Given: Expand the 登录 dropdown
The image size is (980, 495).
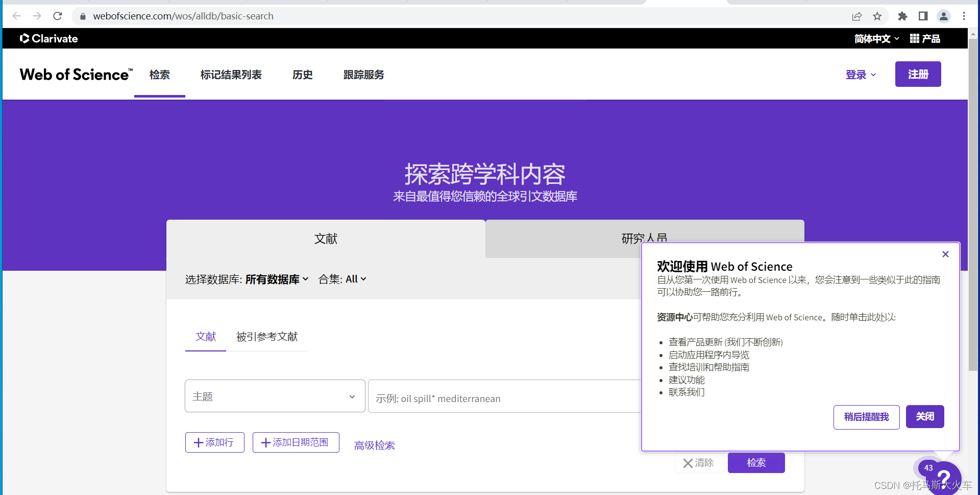Looking at the screenshot, I should [x=861, y=75].
